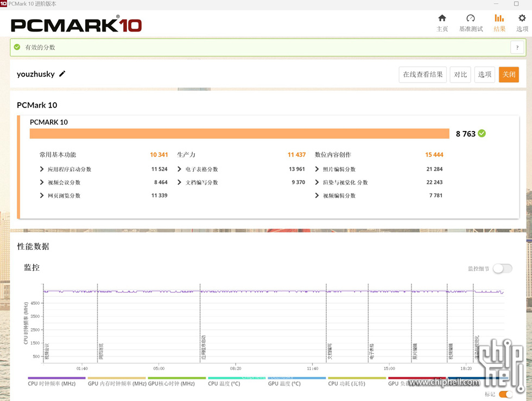Open the question mark help button

tap(517, 47)
